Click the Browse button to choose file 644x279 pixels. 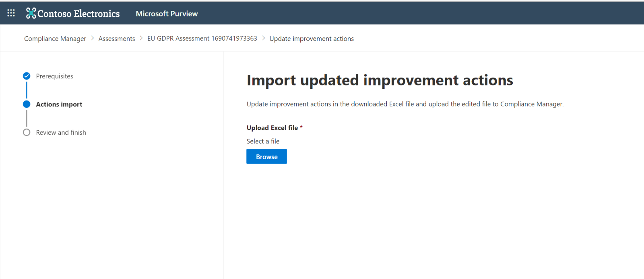[x=266, y=156]
